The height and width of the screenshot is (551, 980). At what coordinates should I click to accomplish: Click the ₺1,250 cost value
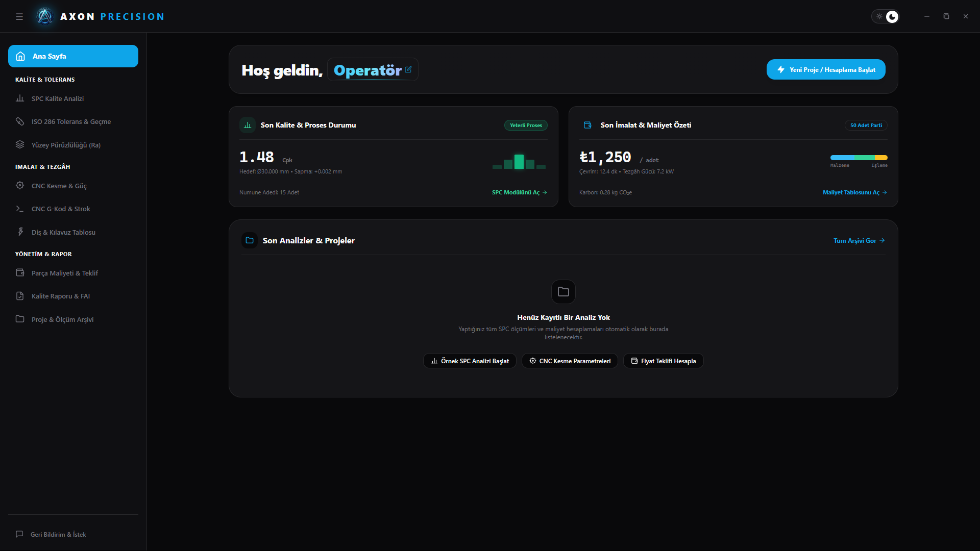tap(605, 157)
